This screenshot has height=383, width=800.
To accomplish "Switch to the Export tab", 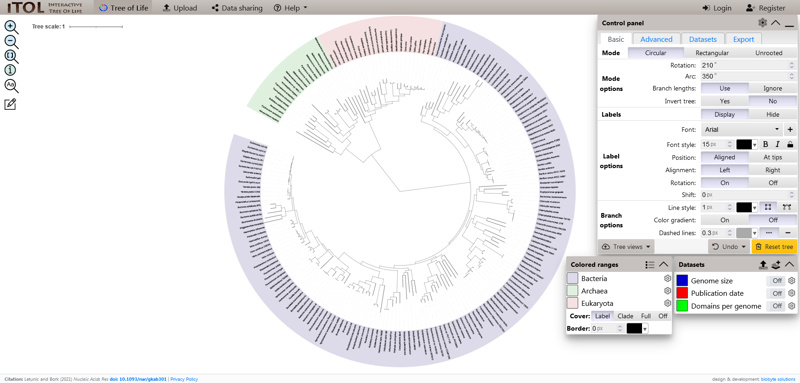I will (743, 39).
